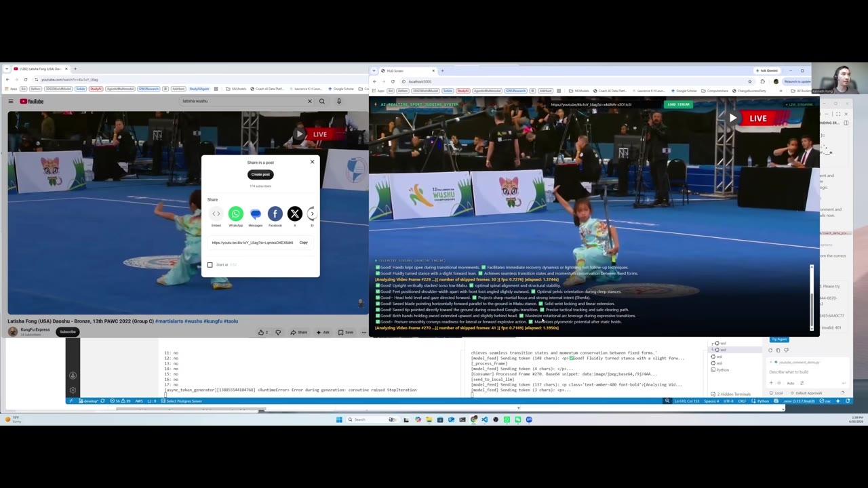Open more actions ellipsis below video
This screenshot has height=488, width=868.
(x=364, y=332)
